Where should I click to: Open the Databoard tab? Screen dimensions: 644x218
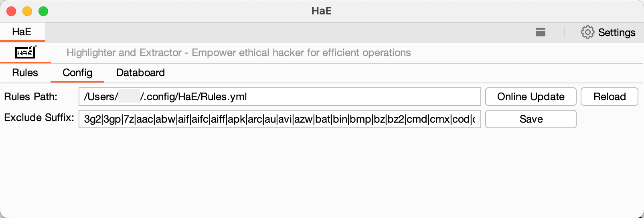140,73
